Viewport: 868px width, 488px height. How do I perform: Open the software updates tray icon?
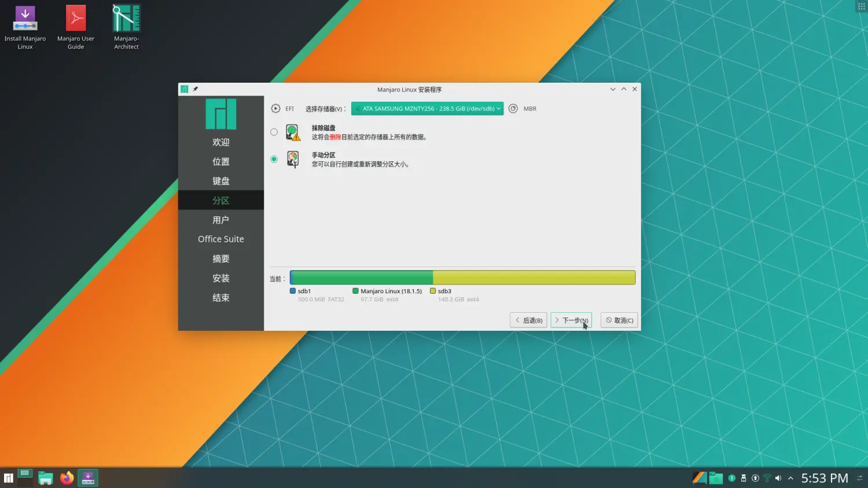755,478
